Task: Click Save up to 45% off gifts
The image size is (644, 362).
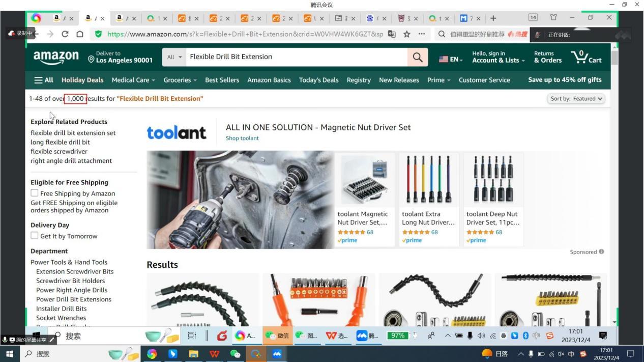Action: [x=565, y=80]
